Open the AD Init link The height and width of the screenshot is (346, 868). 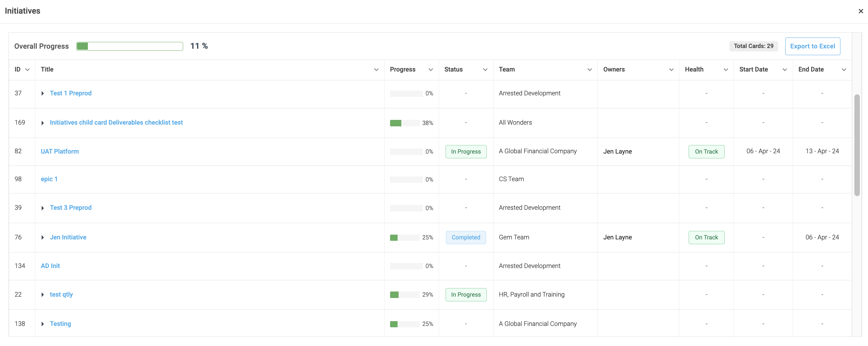pyautogui.click(x=50, y=266)
